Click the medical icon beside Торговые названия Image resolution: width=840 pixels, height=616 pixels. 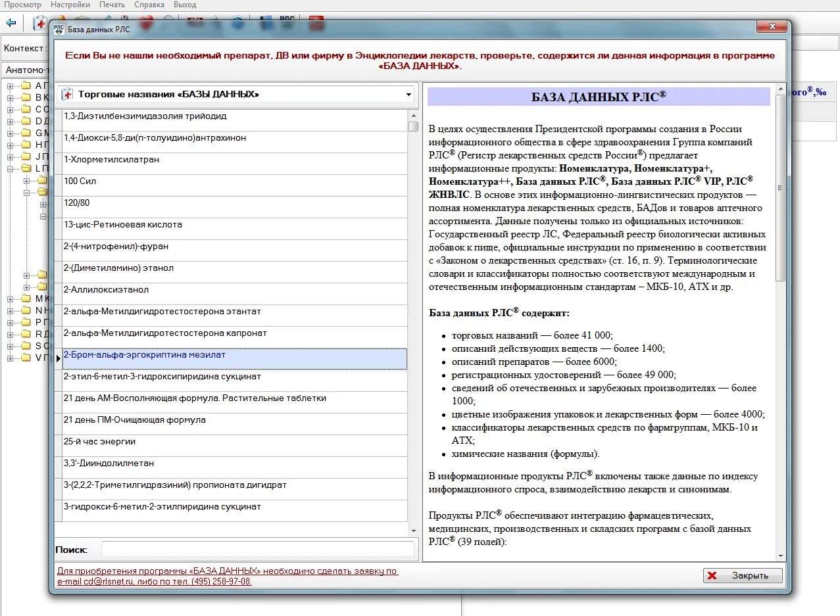point(67,94)
